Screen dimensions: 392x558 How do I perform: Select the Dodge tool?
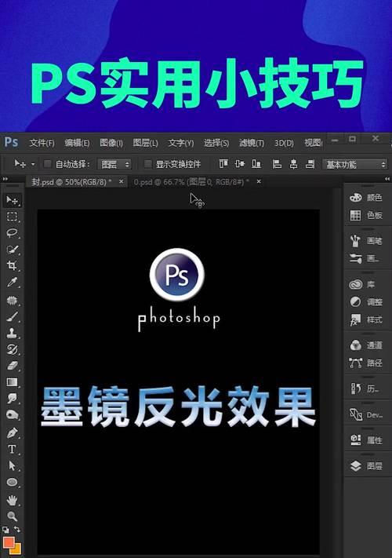(x=12, y=414)
